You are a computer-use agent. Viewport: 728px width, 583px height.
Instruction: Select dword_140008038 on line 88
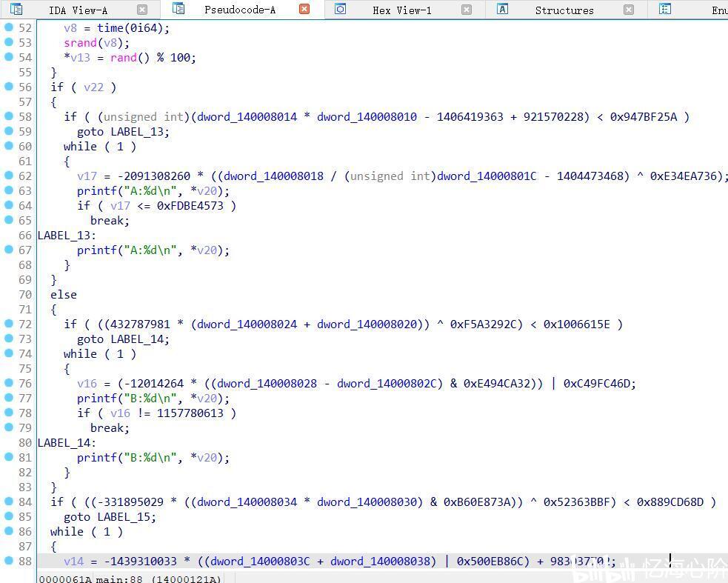click(x=380, y=562)
